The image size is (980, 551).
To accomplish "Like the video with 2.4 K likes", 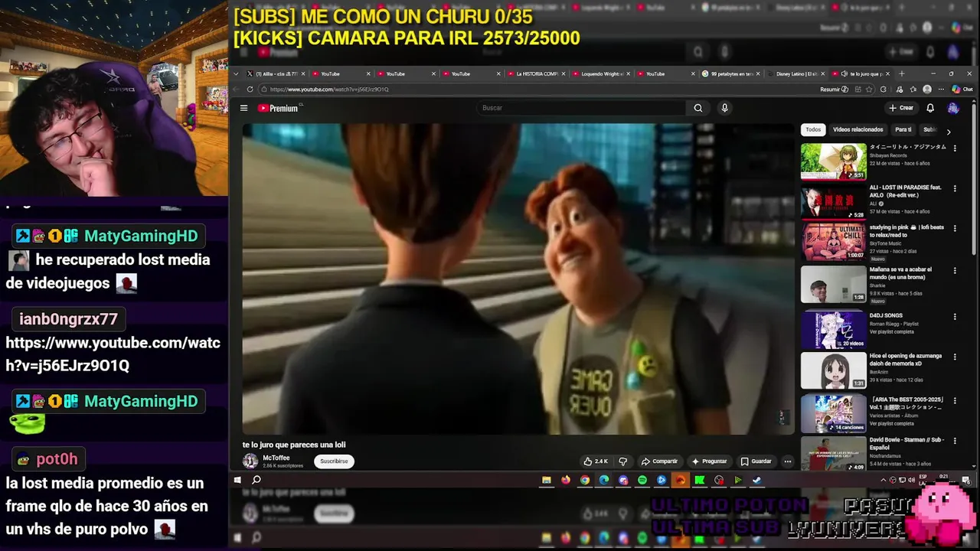I will coord(596,461).
